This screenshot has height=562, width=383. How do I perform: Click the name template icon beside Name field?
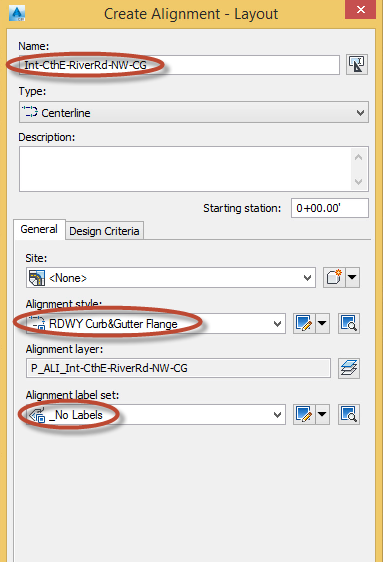357,65
